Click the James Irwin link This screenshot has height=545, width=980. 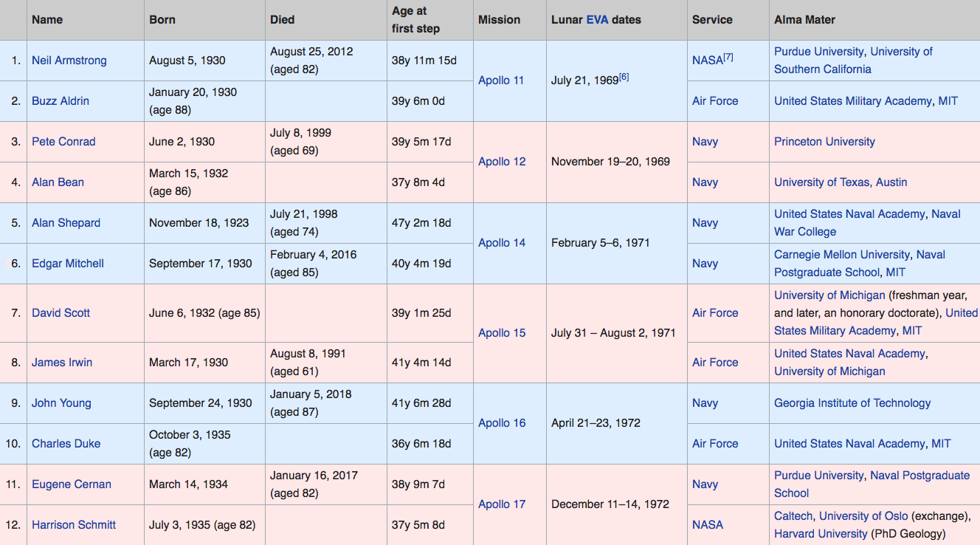[62, 363]
